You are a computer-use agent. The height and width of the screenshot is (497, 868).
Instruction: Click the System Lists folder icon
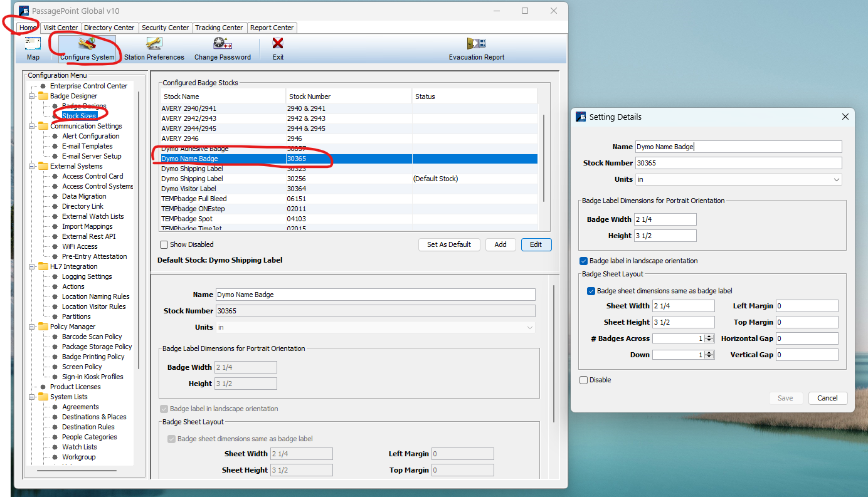[43, 397]
